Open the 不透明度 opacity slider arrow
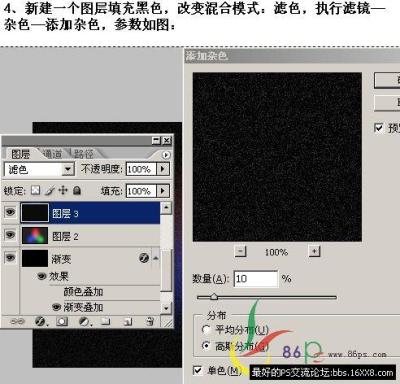This screenshot has width=400, height=384. coord(163,169)
